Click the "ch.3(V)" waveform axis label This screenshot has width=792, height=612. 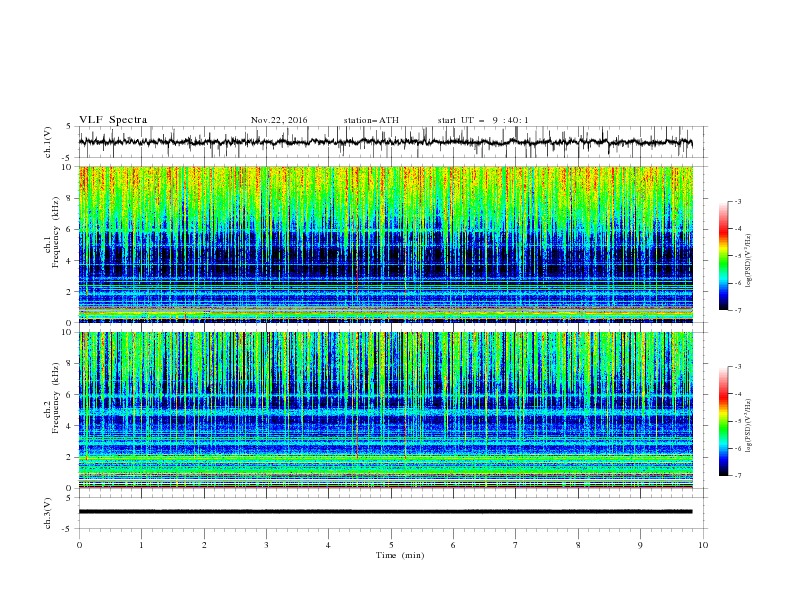coord(48,513)
